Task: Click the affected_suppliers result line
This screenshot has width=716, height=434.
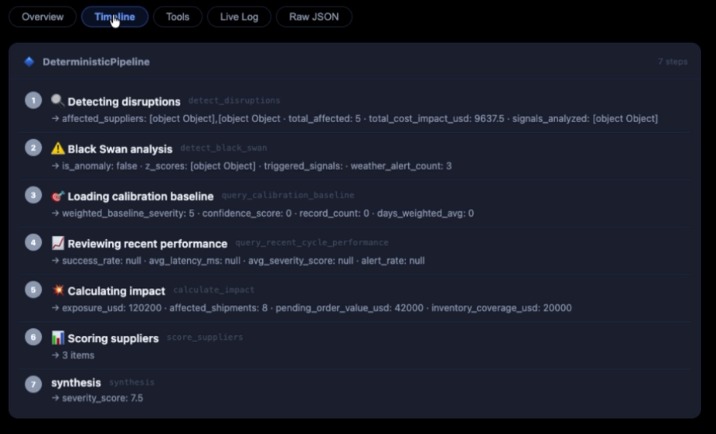Action: (x=355, y=119)
